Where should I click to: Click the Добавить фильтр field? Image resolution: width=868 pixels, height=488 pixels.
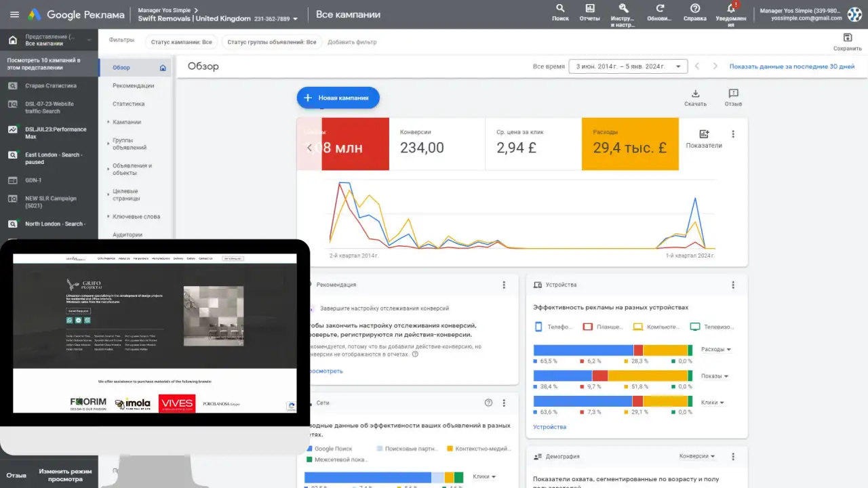click(352, 42)
